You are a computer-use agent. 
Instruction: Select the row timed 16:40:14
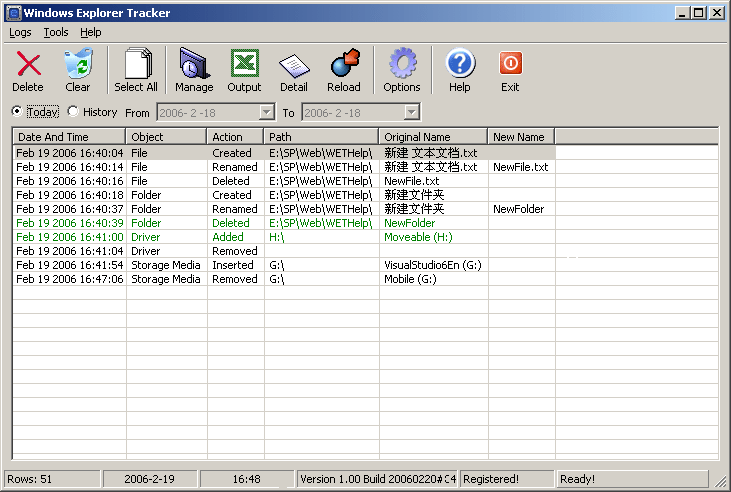284,167
